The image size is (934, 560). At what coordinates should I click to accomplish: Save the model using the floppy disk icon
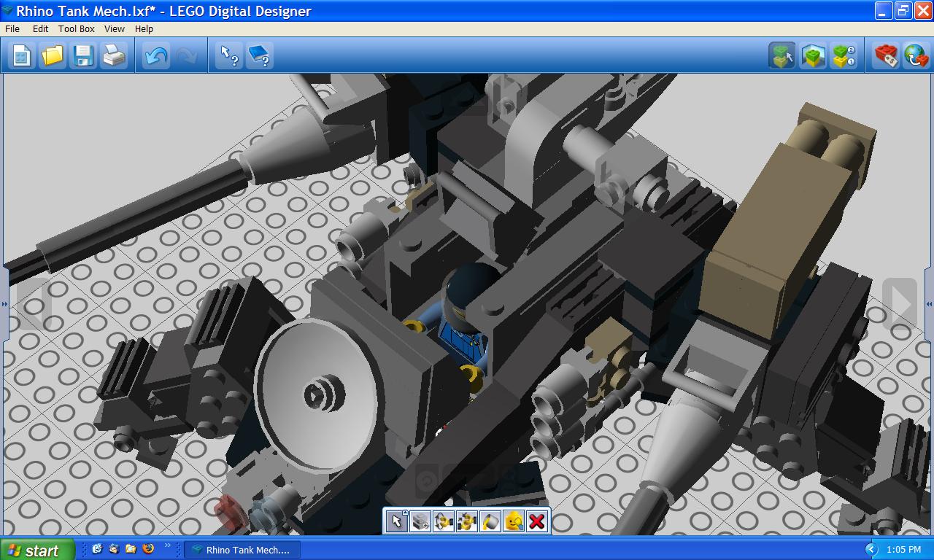pyautogui.click(x=83, y=55)
